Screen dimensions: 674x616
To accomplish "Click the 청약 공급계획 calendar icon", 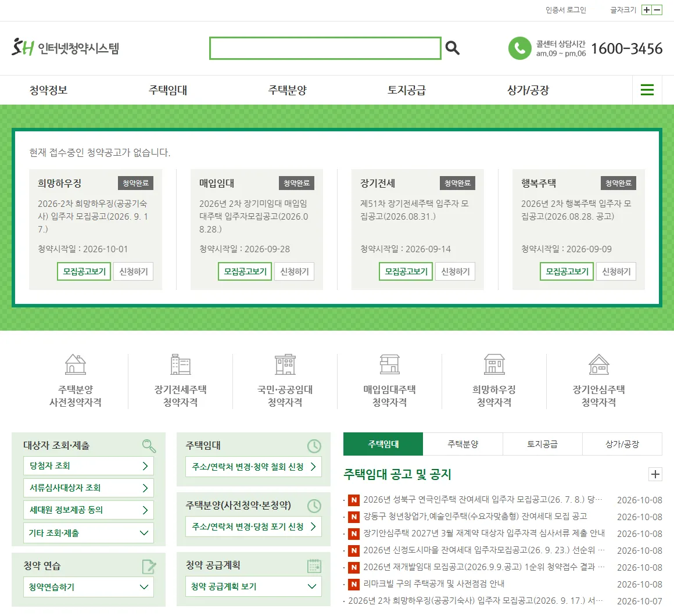I will point(314,565).
